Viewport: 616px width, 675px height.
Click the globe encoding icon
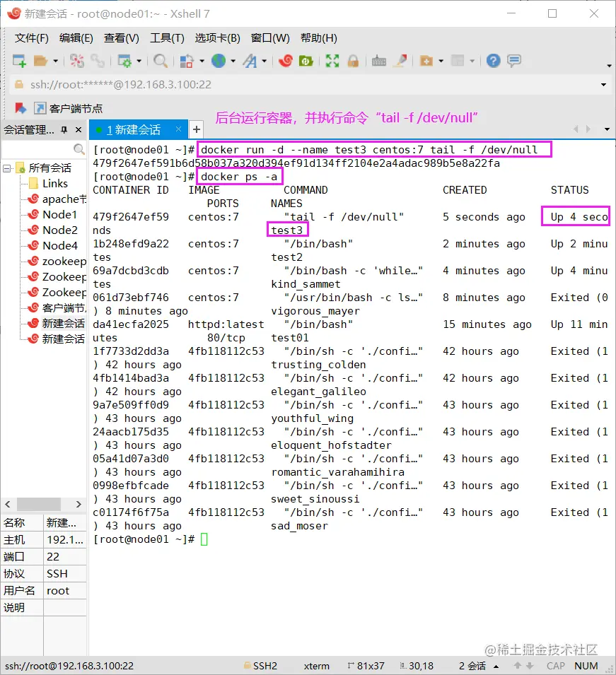click(219, 61)
